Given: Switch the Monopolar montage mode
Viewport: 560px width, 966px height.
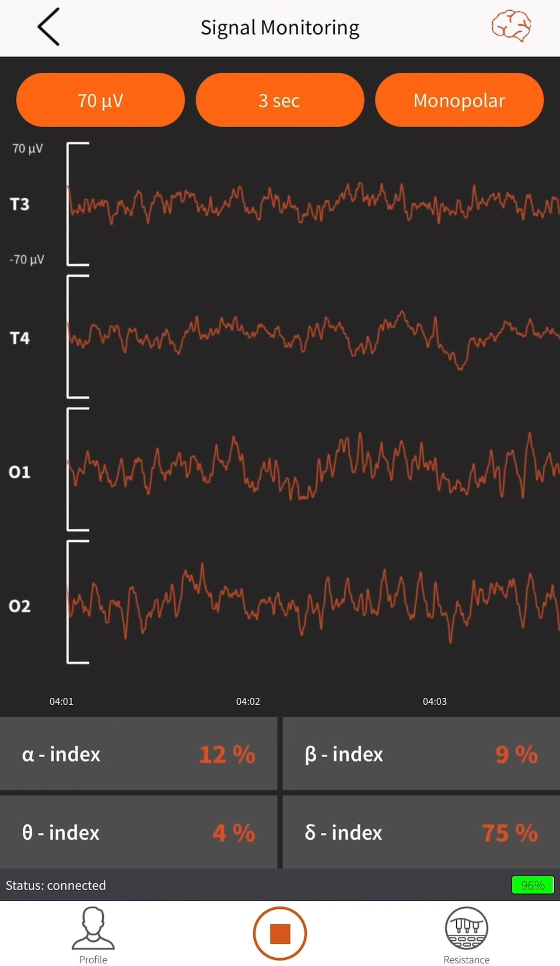Looking at the screenshot, I should [459, 100].
